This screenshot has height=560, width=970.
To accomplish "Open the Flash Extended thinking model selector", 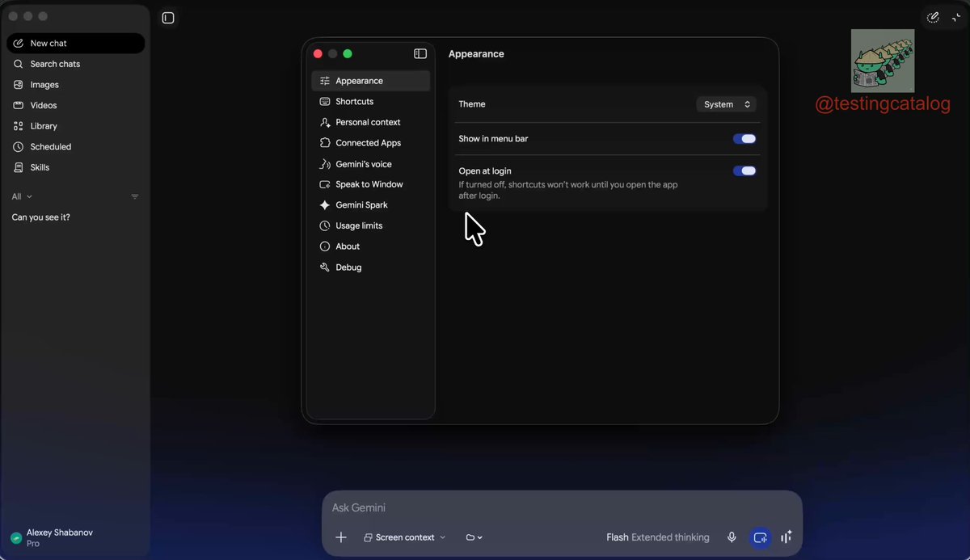I will pos(658,537).
